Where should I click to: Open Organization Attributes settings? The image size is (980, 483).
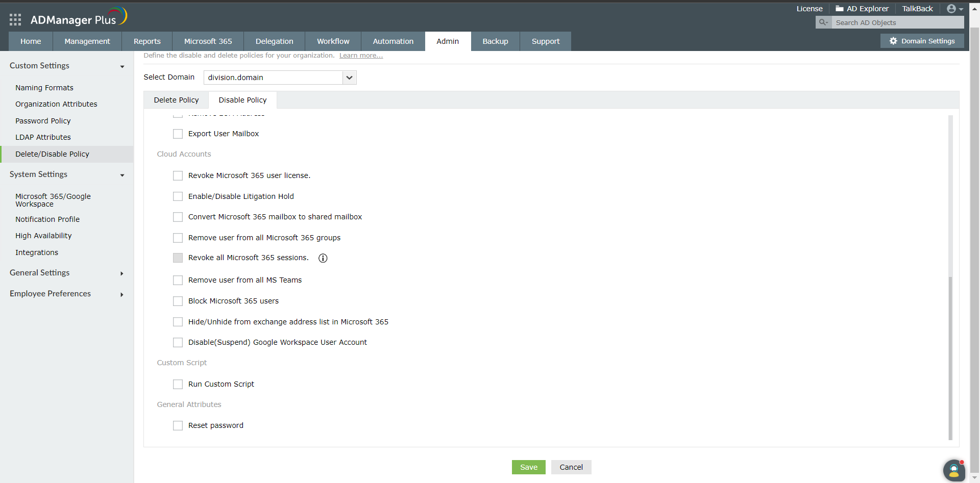point(56,104)
